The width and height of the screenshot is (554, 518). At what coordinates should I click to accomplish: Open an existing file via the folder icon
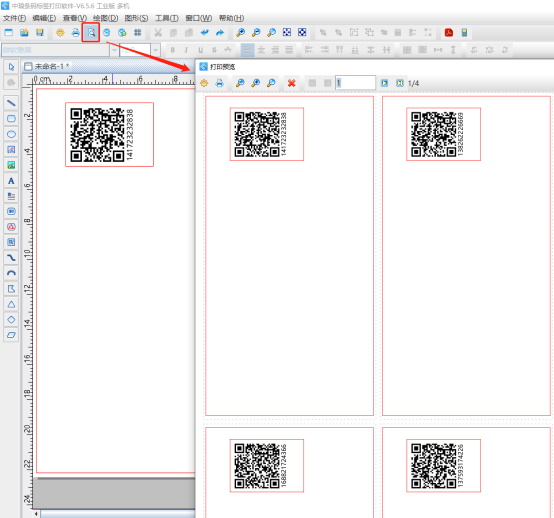point(24,33)
